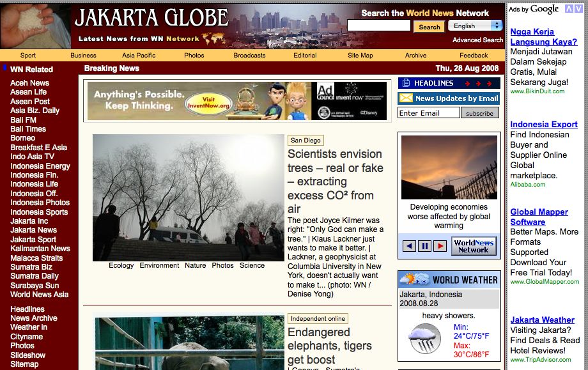Click the heavy showers weather icon
The width and height of the screenshot is (588, 370).
424,338
